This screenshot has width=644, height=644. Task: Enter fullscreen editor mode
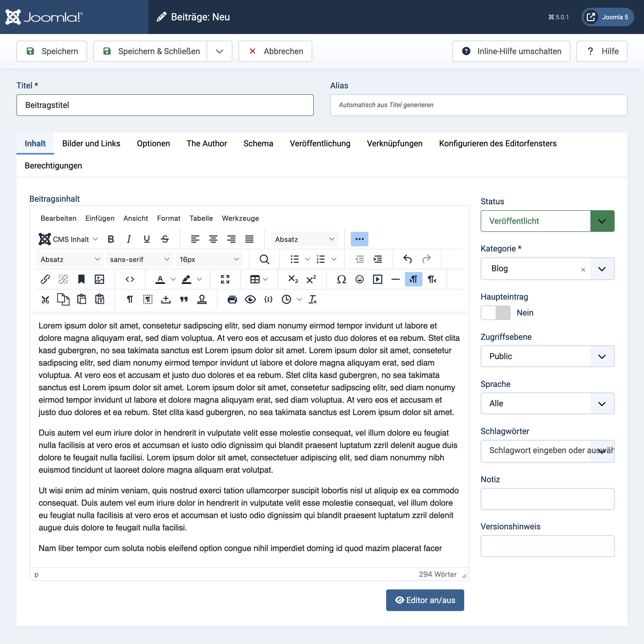coord(225,279)
